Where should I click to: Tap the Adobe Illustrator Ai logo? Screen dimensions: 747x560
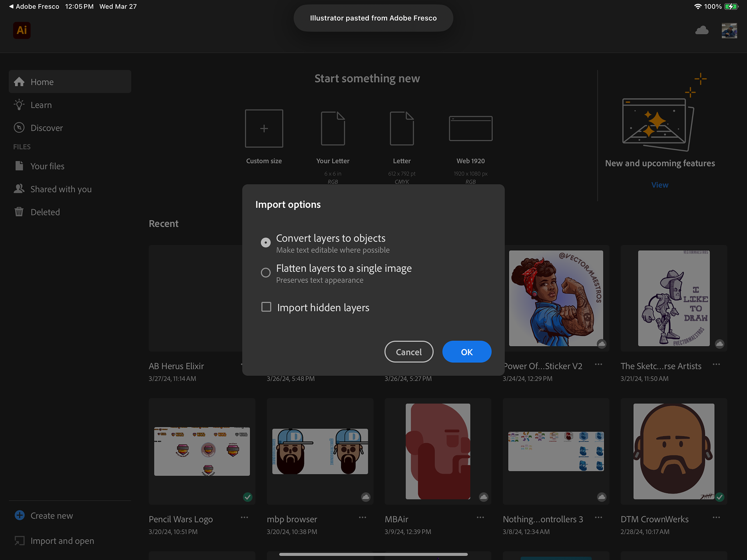[x=22, y=30]
